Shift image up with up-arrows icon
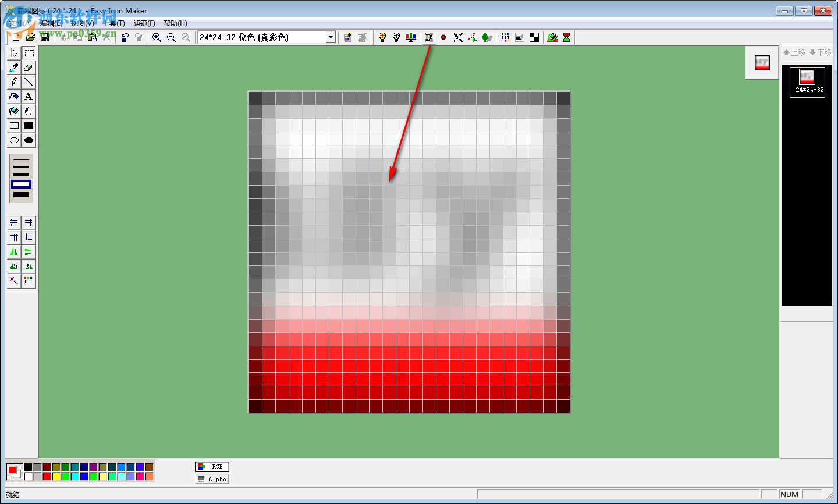Image resolution: width=838 pixels, height=504 pixels. click(x=14, y=237)
